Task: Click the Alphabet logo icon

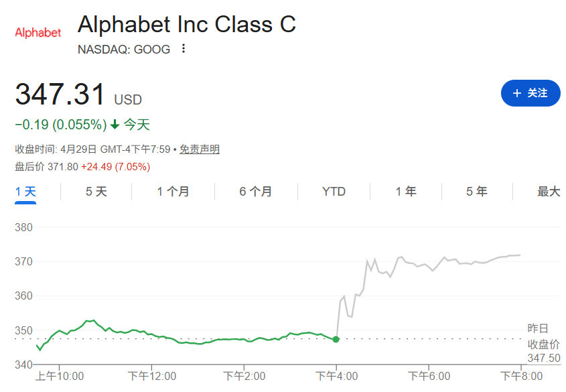Action: pos(38,32)
